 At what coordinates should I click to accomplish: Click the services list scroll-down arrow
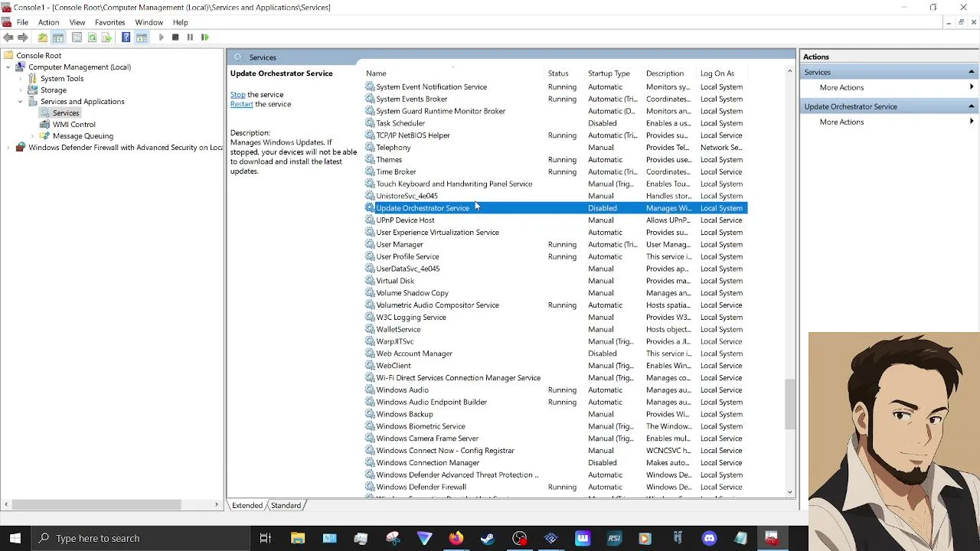(x=790, y=493)
